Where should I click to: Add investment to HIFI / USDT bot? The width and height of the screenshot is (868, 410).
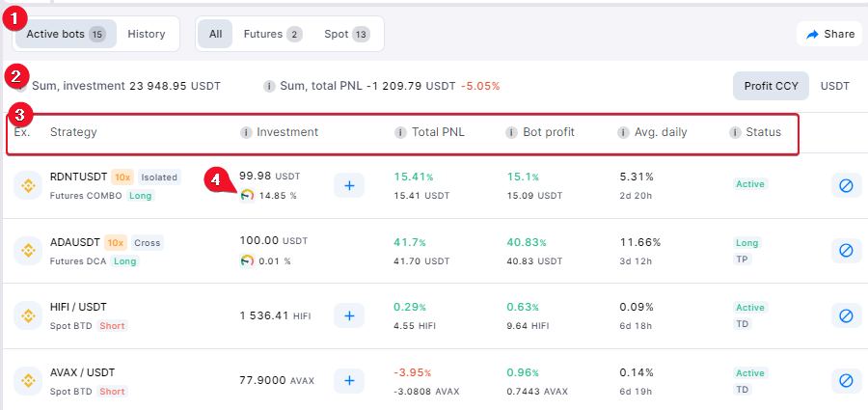pyautogui.click(x=349, y=315)
